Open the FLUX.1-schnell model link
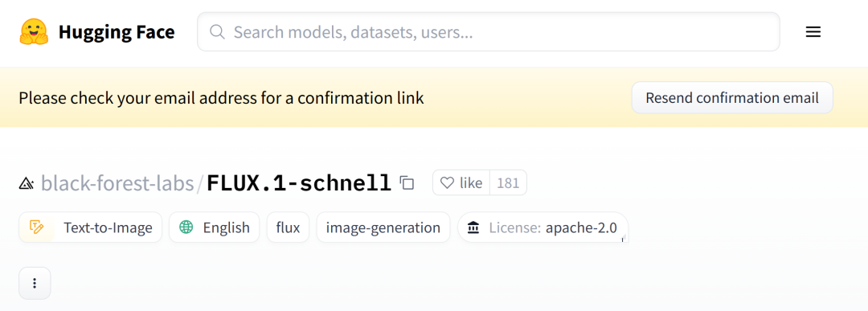The width and height of the screenshot is (868, 311). 299,182
